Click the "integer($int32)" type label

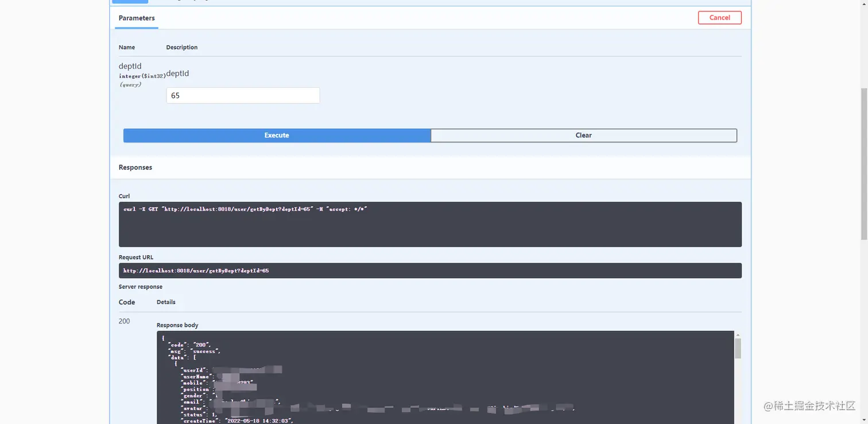[x=142, y=76]
